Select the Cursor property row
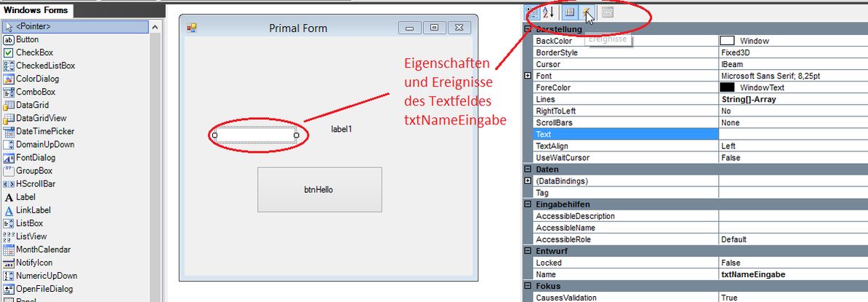Image resolution: width=868 pixels, height=302 pixels. coord(700,64)
